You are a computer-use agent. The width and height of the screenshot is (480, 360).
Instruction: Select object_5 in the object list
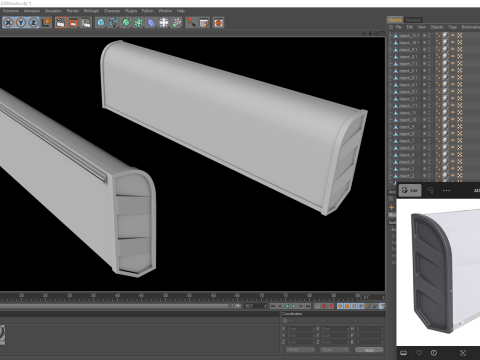(x=407, y=155)
